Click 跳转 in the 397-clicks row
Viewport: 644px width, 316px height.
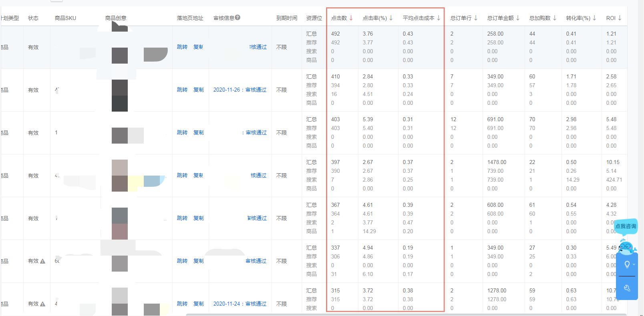pos(182,176)
